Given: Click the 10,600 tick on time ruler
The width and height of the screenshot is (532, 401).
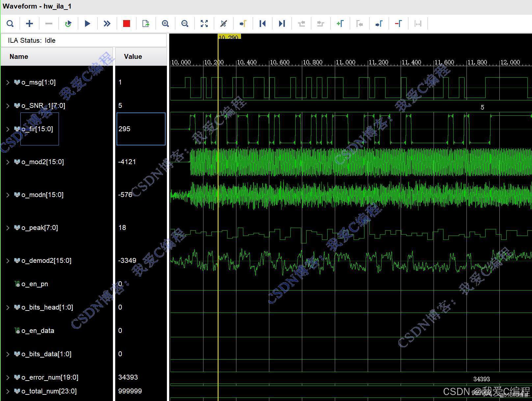Looking at the screenshot, I should [x=279, y=62].
